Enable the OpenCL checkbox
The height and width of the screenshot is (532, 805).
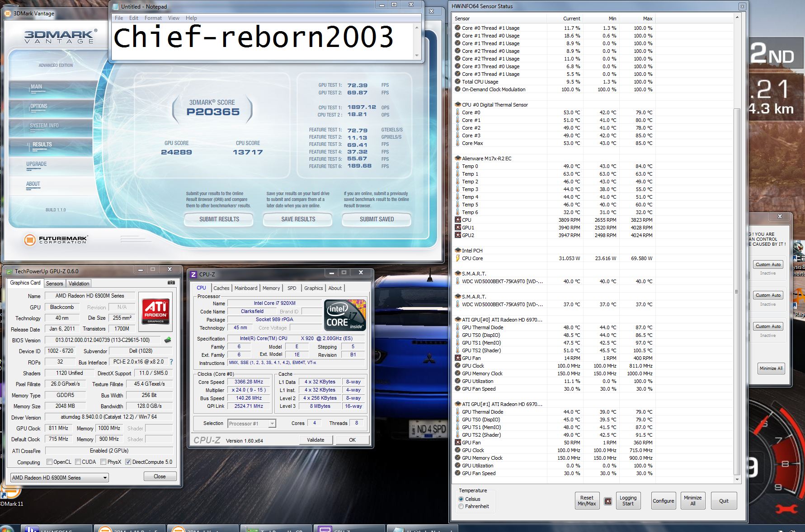[x=50, y=462]
